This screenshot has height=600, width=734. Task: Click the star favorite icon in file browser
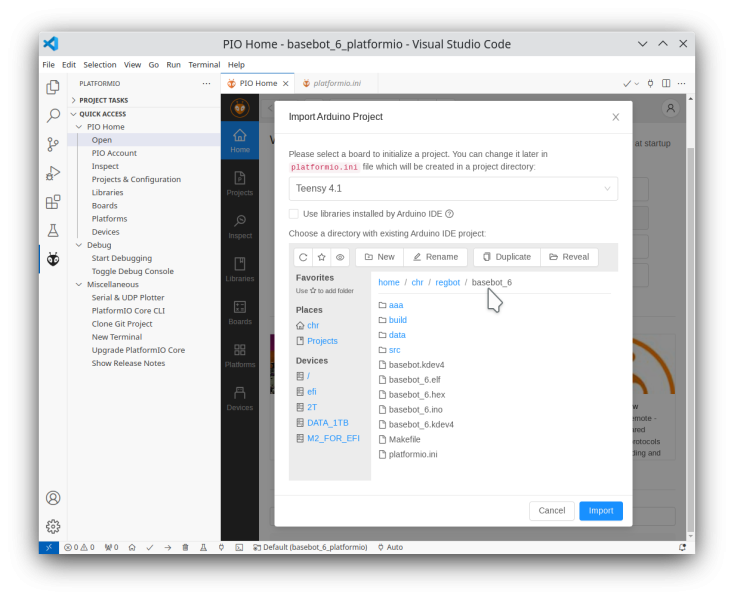coord(322,257)
